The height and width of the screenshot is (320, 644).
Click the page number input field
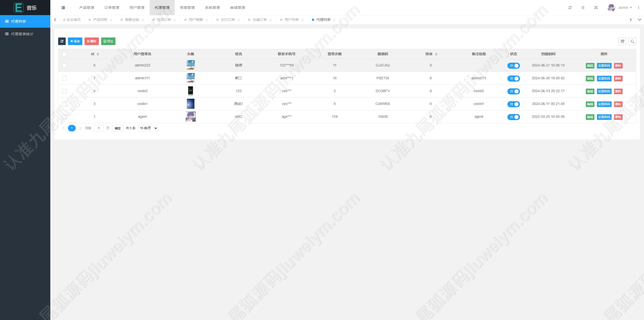(x=99, y=128)
